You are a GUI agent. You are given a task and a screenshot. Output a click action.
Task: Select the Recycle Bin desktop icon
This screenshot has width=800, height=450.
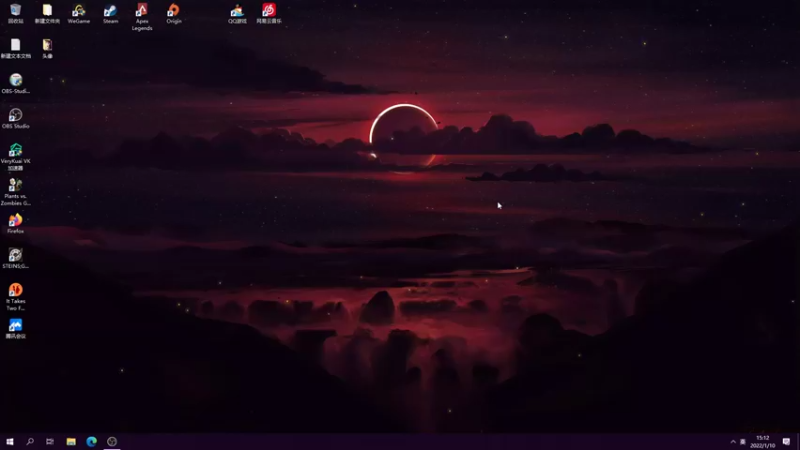click(x=16, y=14)
